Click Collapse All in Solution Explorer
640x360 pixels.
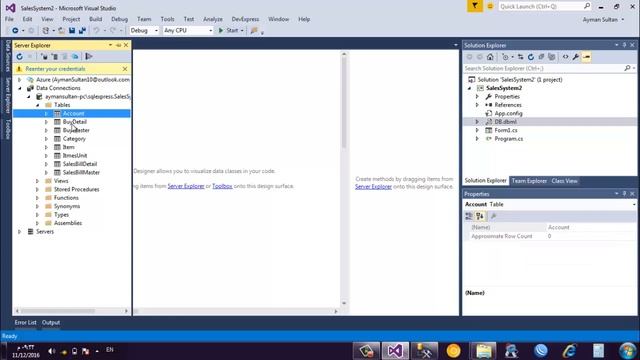pos(541,57)
